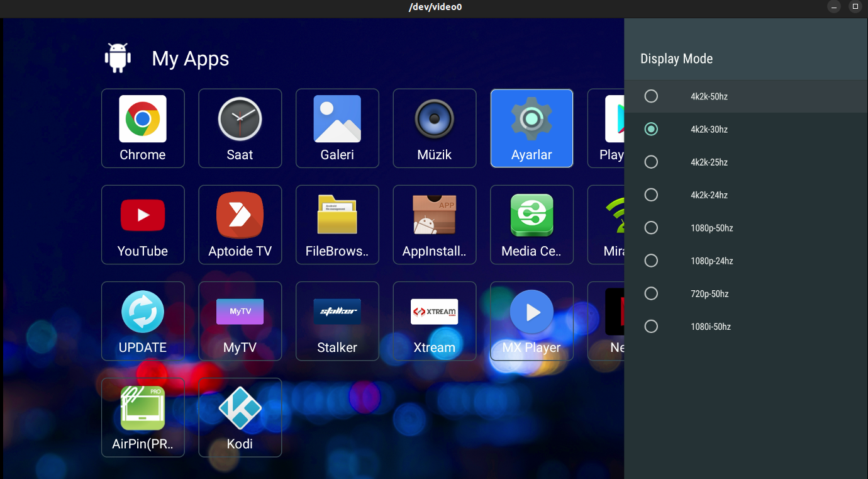
Task: Open the Müzik music app
Action: pos(434,128)
